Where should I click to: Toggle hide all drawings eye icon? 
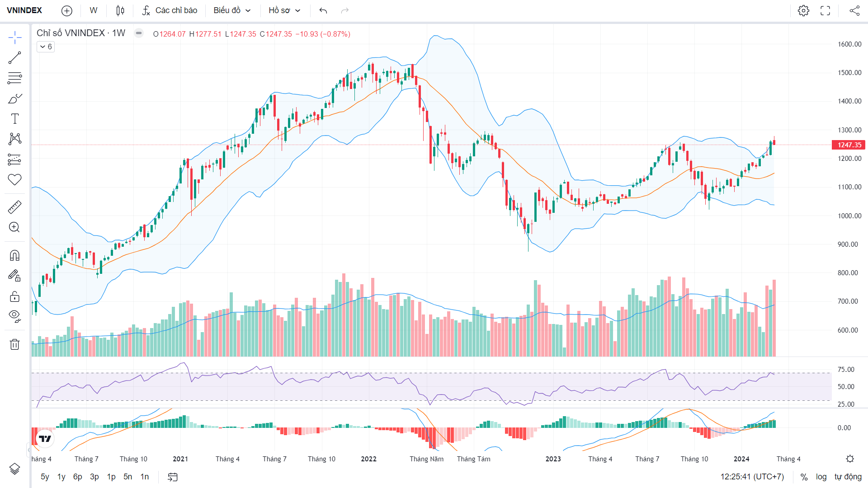[x=14, y=316]
